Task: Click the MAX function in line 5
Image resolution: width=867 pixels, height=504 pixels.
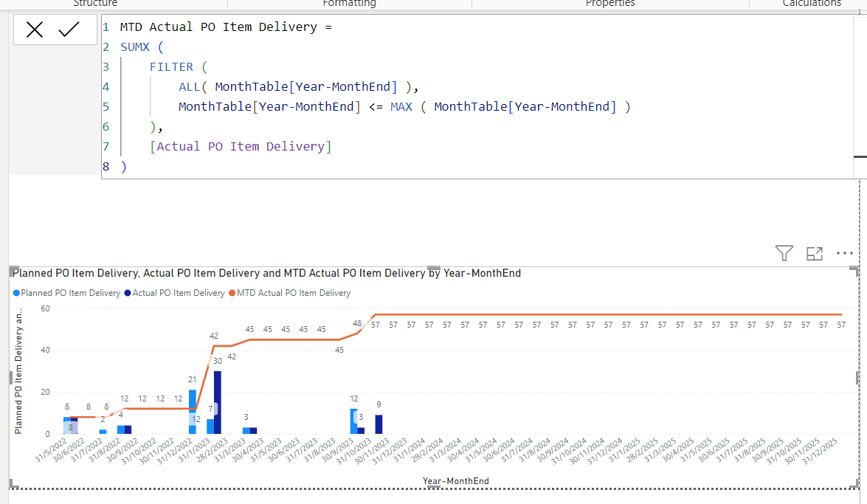Action: pos(401,107)
